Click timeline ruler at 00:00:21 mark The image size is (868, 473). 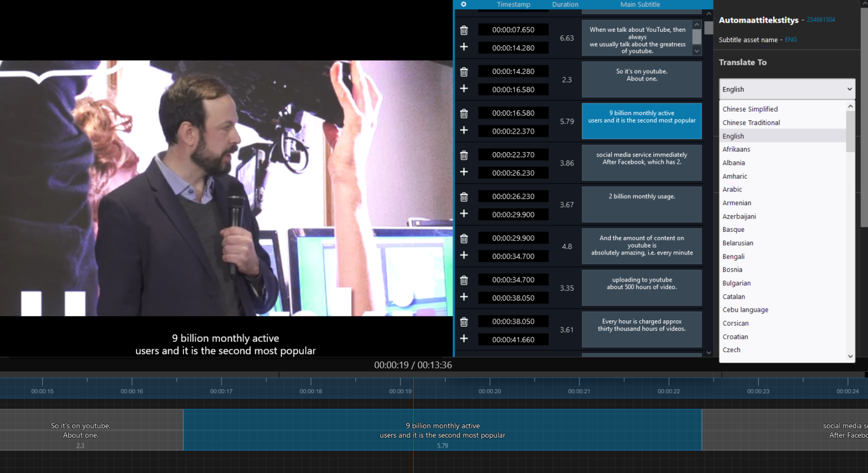pos(579,385)
